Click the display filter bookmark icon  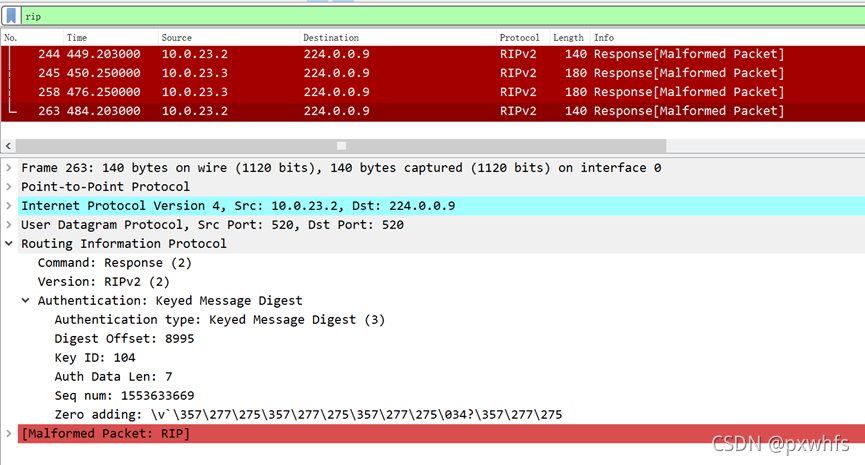coord(11,16)
